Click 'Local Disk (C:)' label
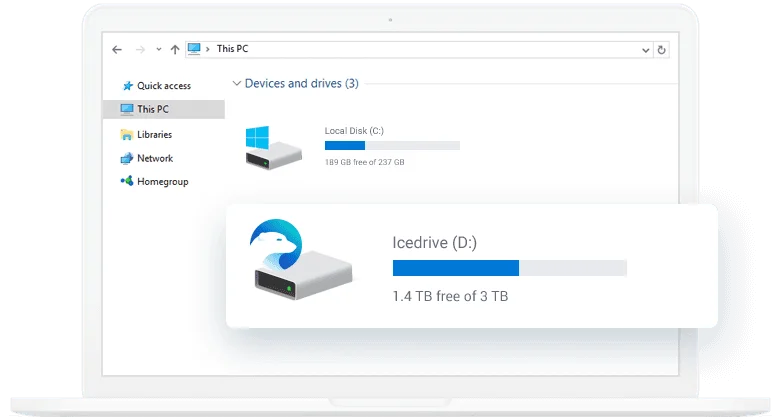 354,130
